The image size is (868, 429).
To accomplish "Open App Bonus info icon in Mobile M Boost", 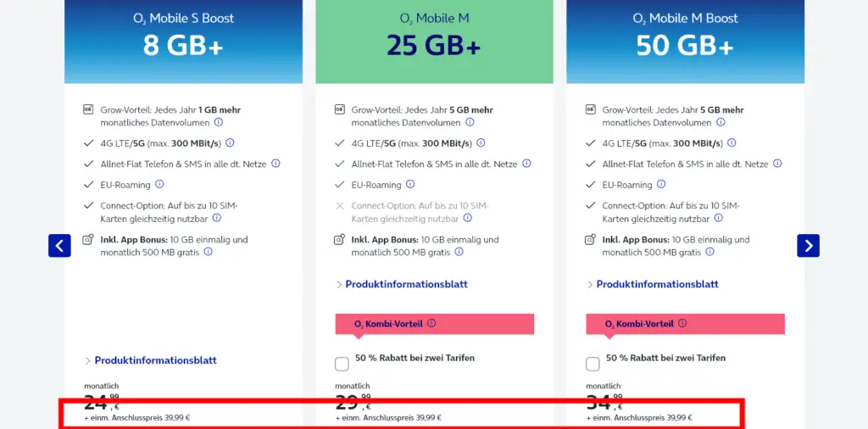I will (x=709, y=252).
